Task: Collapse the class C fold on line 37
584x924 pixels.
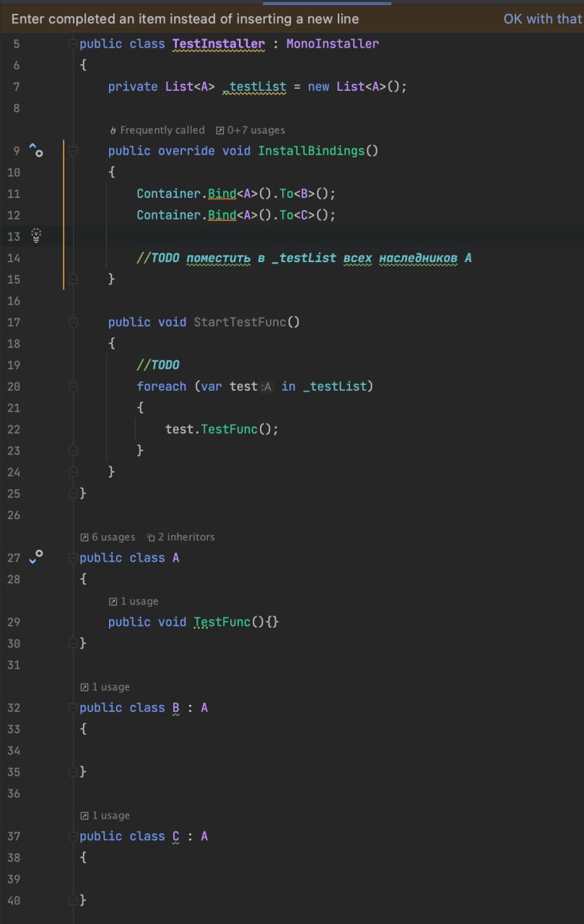Action: click(x=73, y=836)
